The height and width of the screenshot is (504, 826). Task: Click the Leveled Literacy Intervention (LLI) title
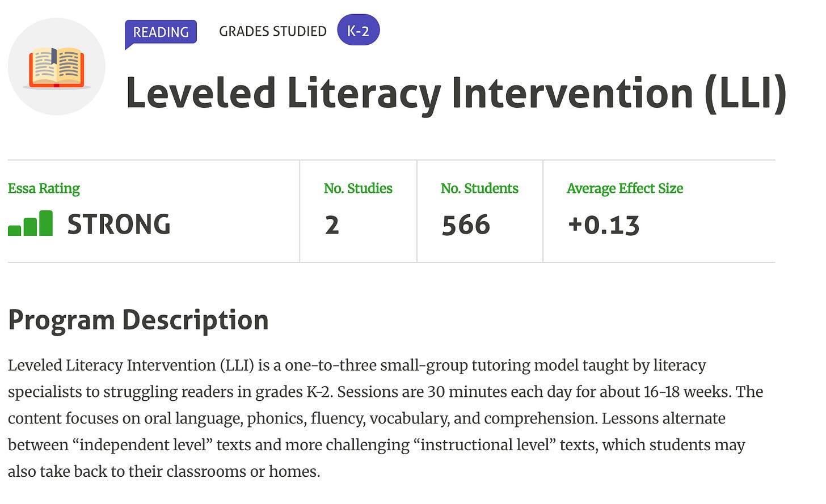coord(456,94)
